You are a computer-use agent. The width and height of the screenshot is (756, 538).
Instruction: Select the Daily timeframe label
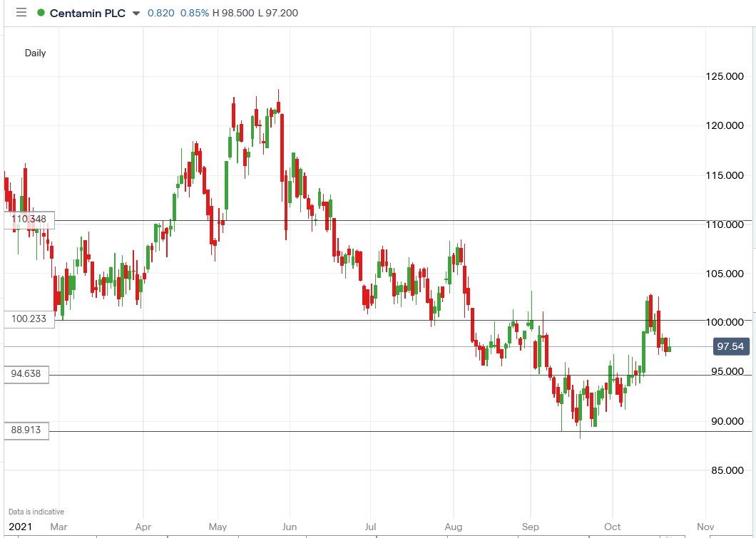coord(36,53)
